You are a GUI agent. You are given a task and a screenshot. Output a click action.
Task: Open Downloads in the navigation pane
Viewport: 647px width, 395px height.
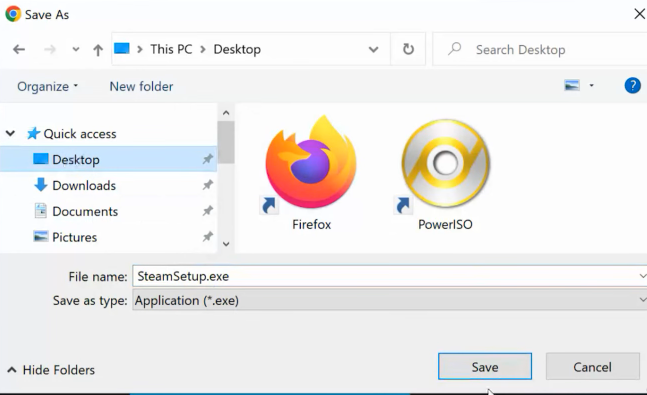(84, 185)
